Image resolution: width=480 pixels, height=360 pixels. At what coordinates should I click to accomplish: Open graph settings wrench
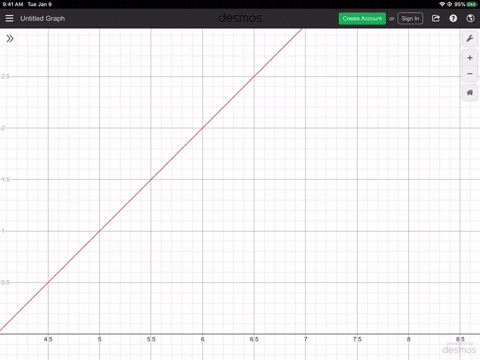(470, 39)
